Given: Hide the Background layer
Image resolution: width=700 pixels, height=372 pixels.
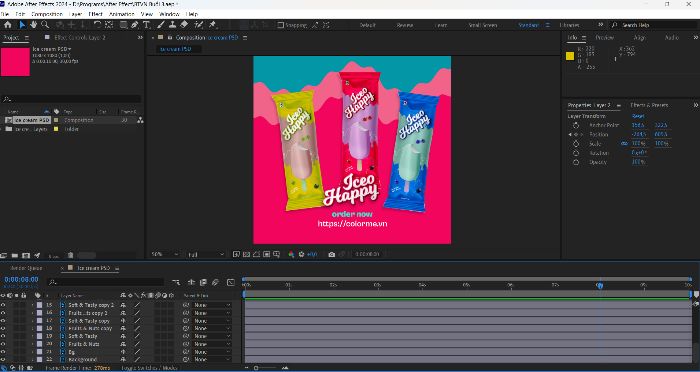Looking at the screenshot, I should [x=3, y=359].
